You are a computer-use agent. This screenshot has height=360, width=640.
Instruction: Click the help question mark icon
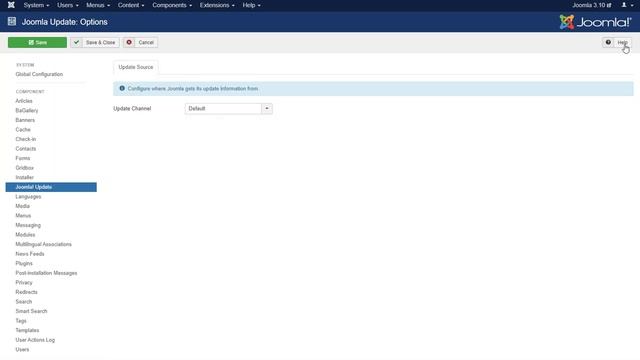tap(608, 42)
